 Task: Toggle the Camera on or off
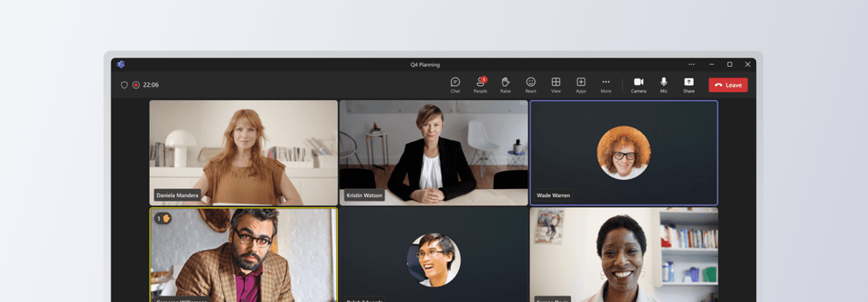pos(638,85)
